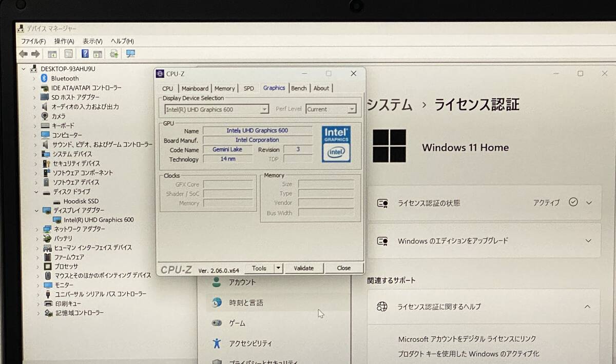616x364 pixels.
Task: Click the アカウント person icon in Settings
Action: pos(217,282)
